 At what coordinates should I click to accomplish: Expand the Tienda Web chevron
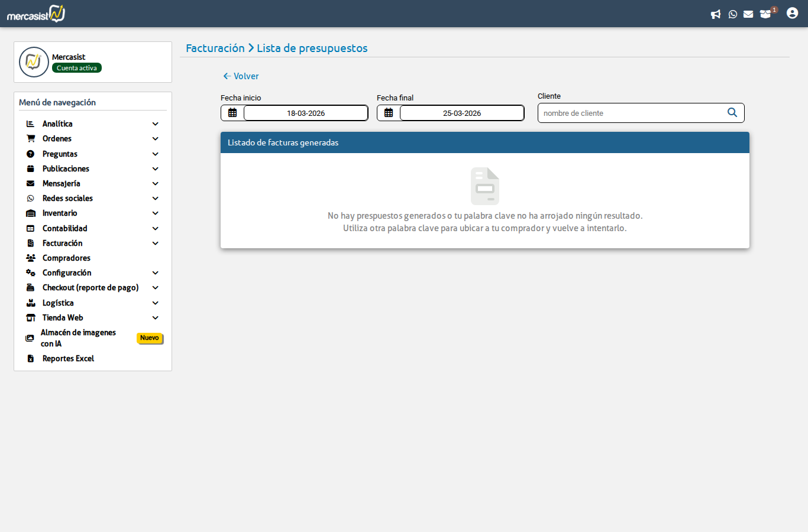[x=156, y=318]
